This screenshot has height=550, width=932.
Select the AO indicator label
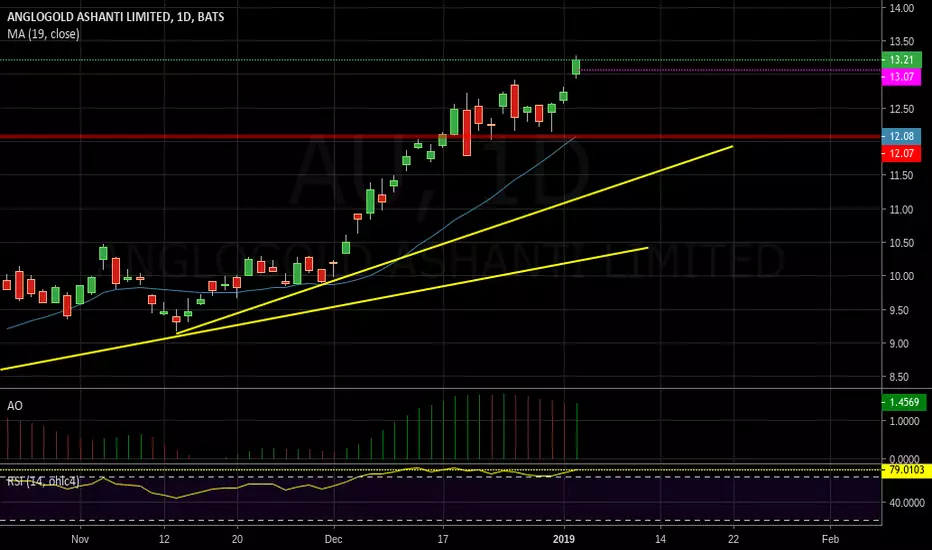point(15,406)
